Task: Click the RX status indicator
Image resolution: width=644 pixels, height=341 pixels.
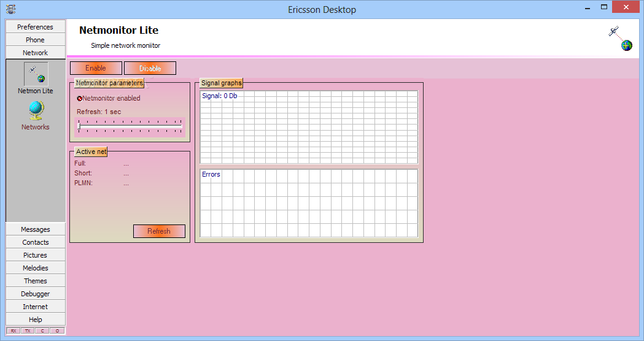Action: [14, 331]
